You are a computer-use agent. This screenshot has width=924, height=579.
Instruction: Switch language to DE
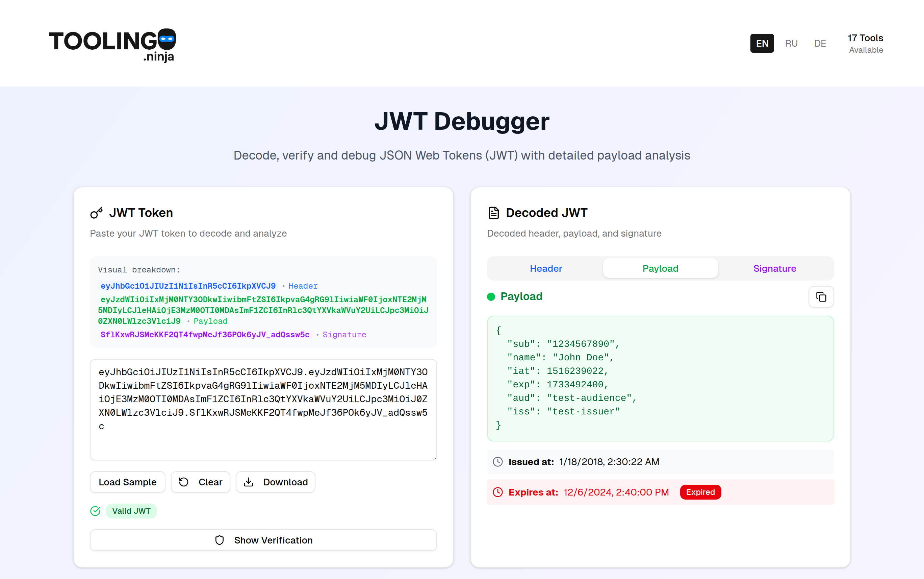820,43
